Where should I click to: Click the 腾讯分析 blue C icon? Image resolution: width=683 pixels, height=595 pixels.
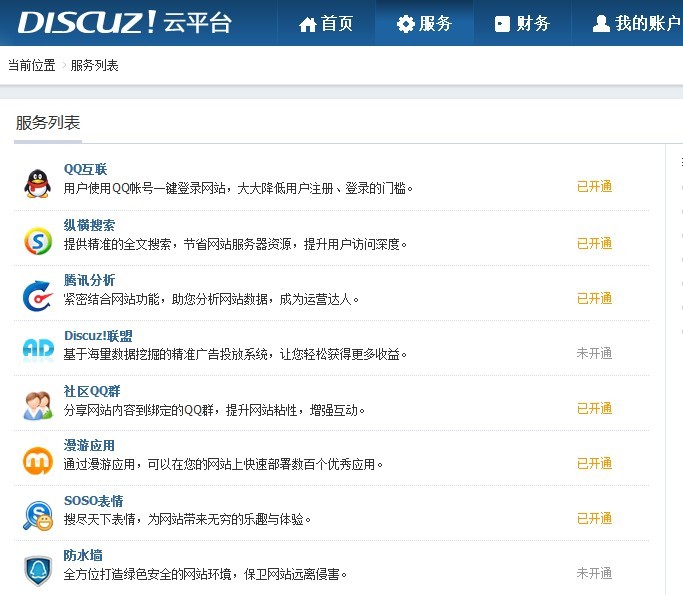pyautogui.click(x=38, y=296)
